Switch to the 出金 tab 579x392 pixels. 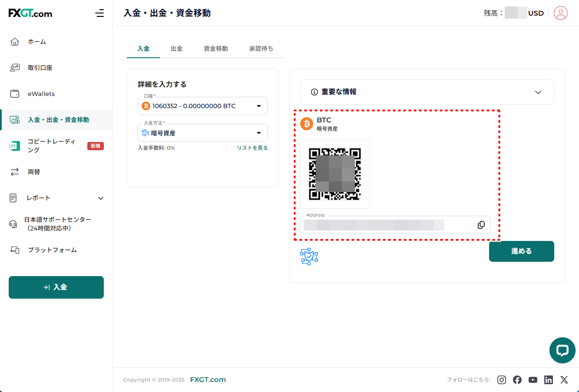click(x=176, y=49)
